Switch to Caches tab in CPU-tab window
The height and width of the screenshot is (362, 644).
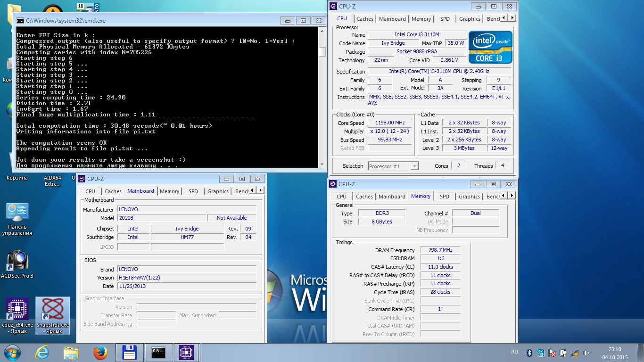coord(364,19)
